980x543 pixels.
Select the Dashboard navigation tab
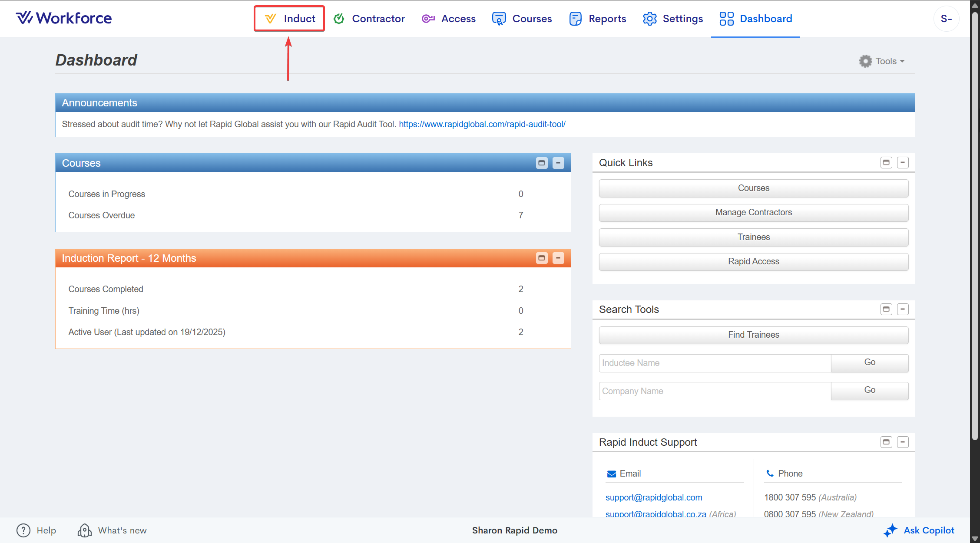(x=755, y=19)
